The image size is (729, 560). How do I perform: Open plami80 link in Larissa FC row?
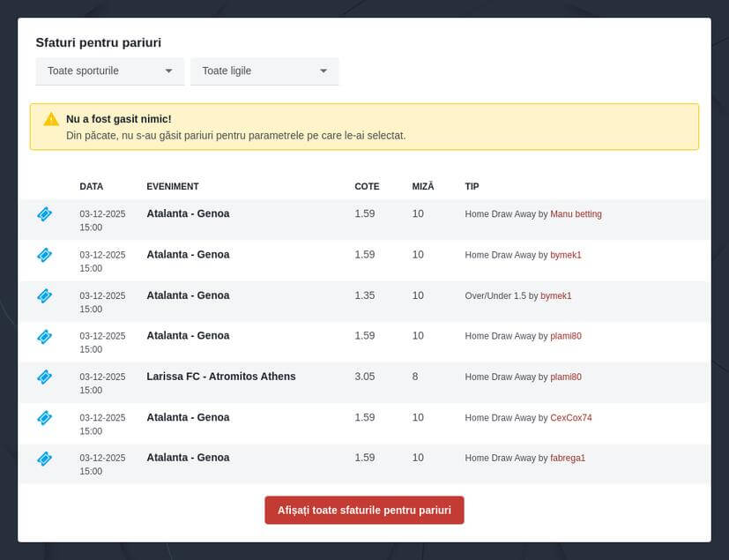[566, 377]
